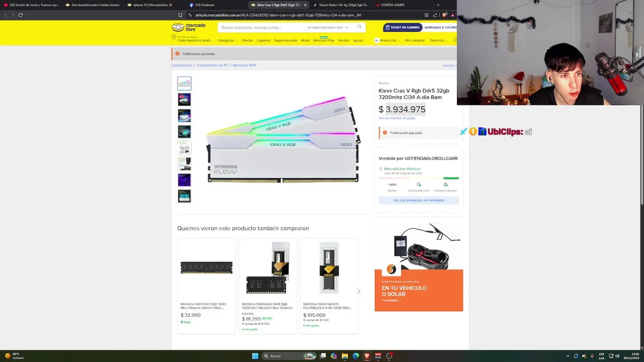Click the weather widget showing 30°C
The image size is (644, 362).
pyautogui.click(x=14, y=356)
